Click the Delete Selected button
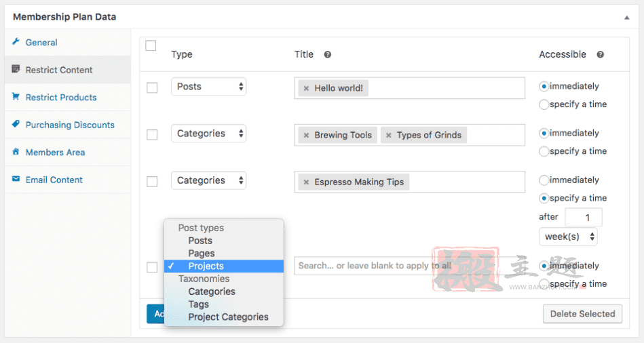This screenshot has height=343, width=644. click(582, 314)
